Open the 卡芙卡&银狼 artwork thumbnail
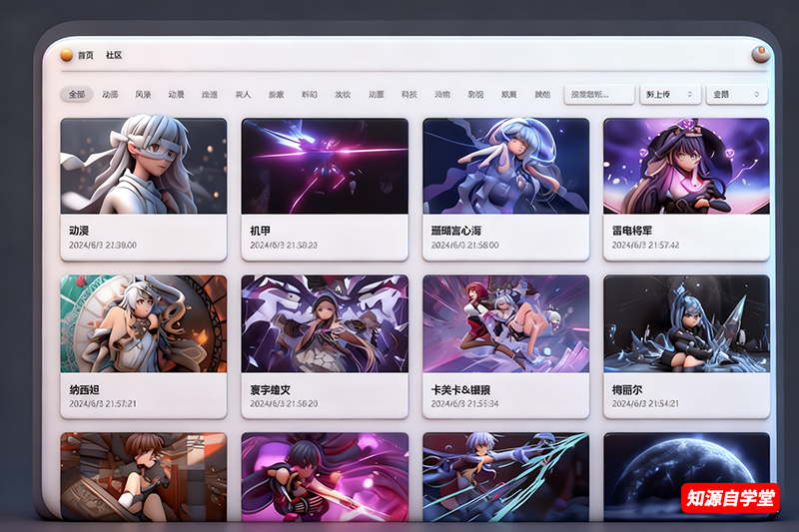This screenshot has width=799, height=532. click(506, 323)
